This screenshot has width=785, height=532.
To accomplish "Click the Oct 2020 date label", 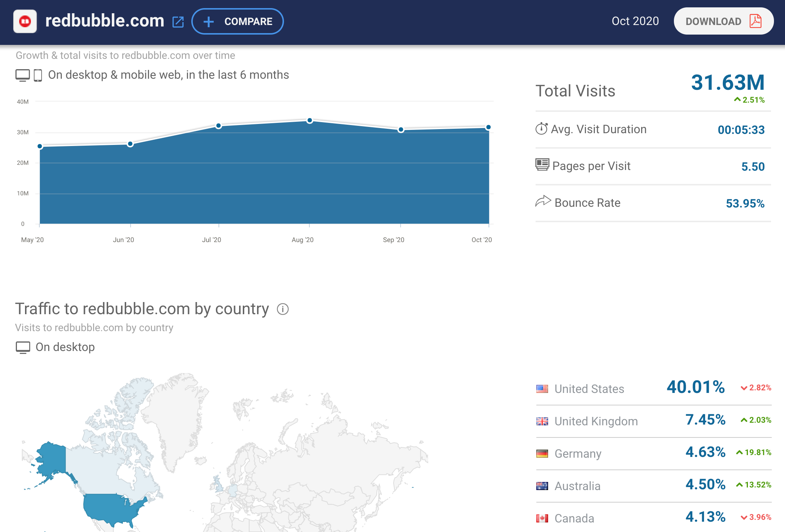I will pyautogui.click(x=635, y=21).
